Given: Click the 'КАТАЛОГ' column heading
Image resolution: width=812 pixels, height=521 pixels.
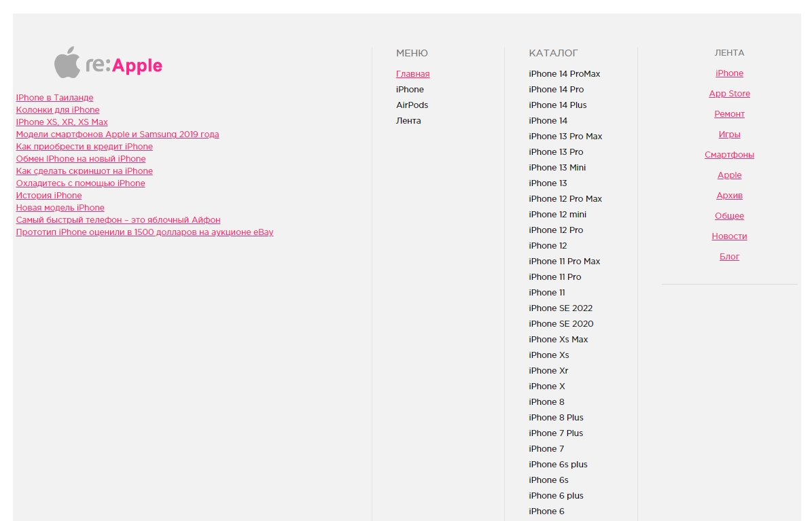Looking at the screenshot, I should (x=553, y=54).
